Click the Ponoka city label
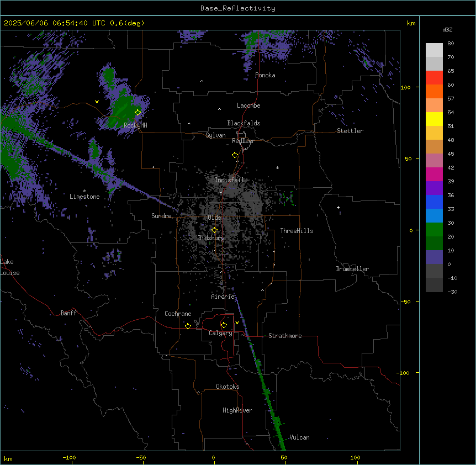Image resolution: width=476 pixels, height=465 pixels. click(265, 75)
